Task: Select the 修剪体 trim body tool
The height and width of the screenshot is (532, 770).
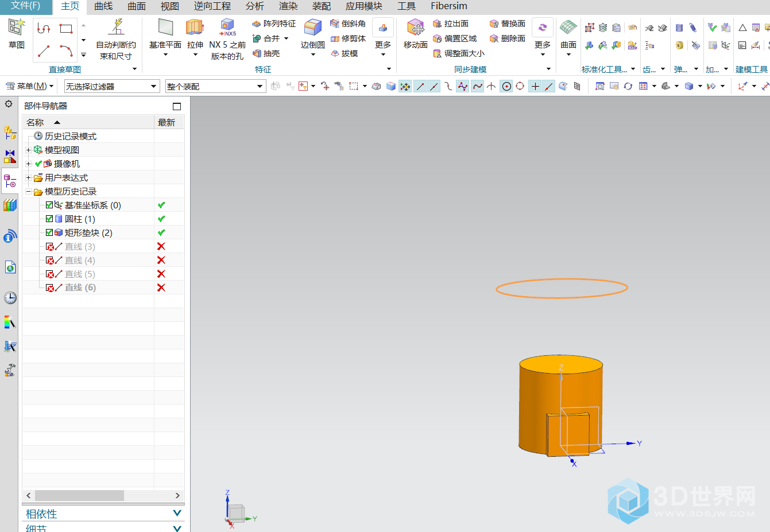Action: tap(348, 38)
